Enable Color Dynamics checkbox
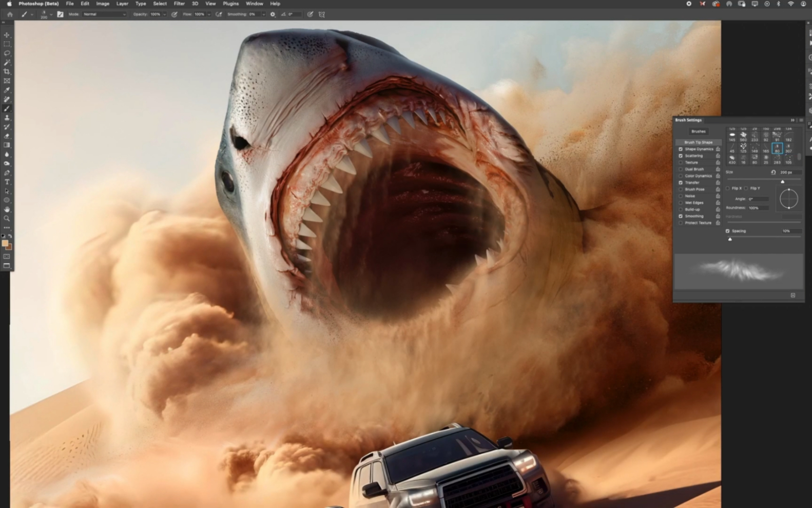 coord(681,176)
